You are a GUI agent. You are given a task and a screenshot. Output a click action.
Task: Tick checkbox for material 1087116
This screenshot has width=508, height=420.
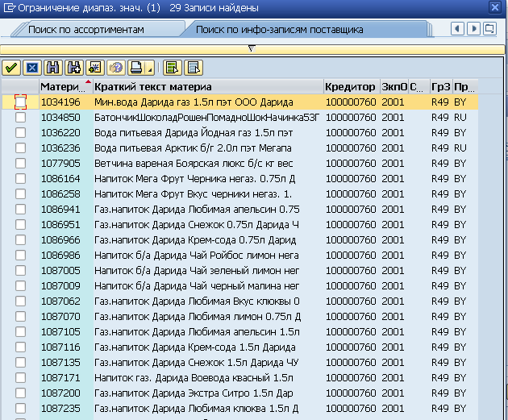pyautogui.click(x=20, y=347)
